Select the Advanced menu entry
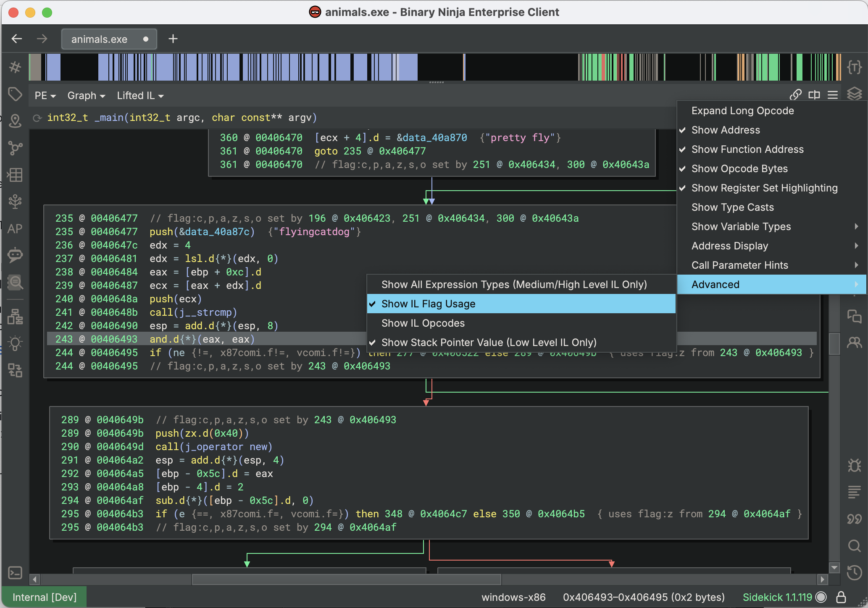The height and width of the screenshot is (608, 868). (715, 284)
